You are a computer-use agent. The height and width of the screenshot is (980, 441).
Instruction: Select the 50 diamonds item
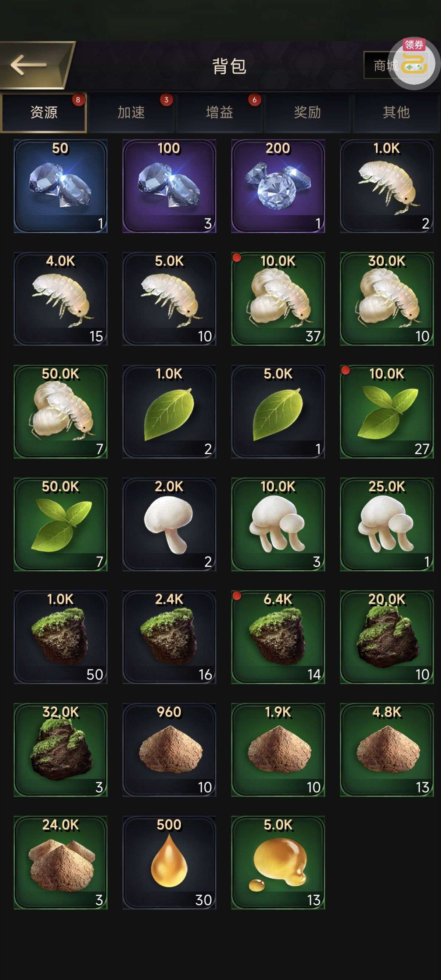point(61,186)
